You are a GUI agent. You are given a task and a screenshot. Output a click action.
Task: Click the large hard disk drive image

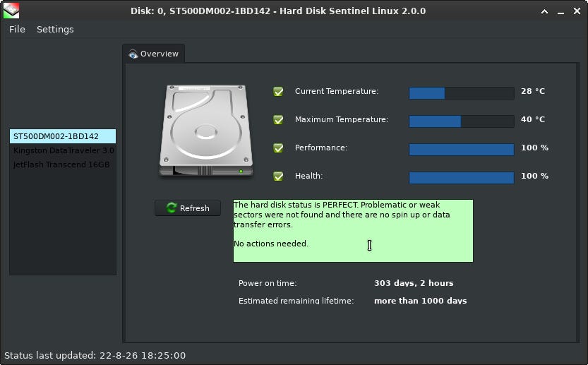206,131
